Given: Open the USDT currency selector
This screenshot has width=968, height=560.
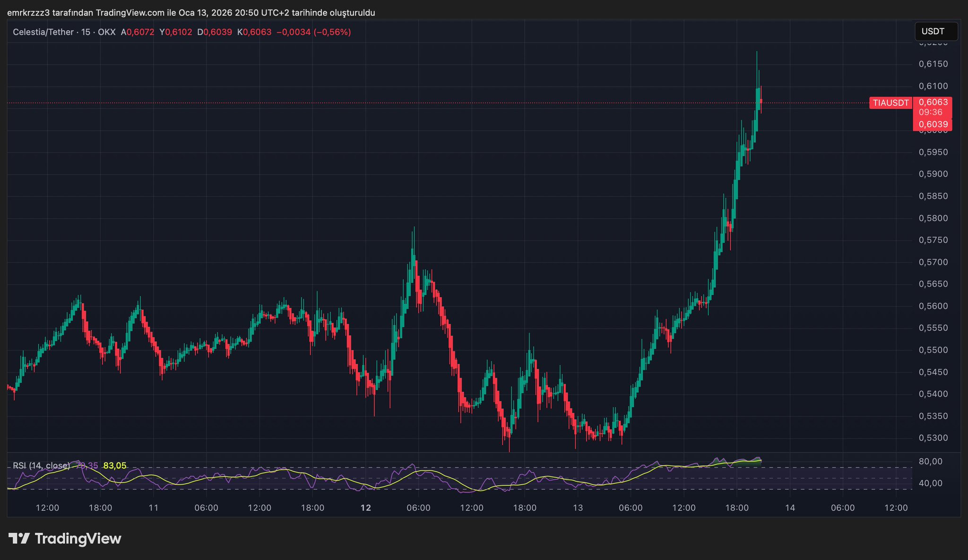Looking at the screenshot, I should point(936,32).
